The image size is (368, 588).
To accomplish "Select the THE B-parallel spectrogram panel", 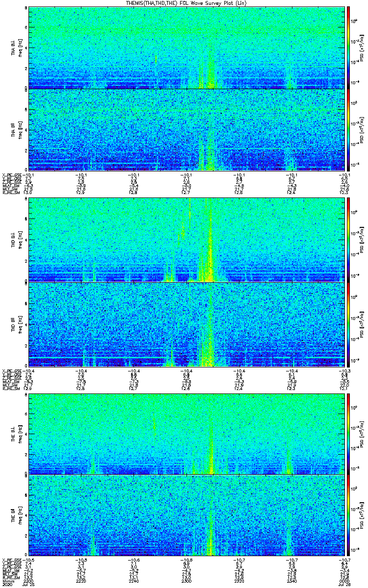I will [x=186, y=515].
